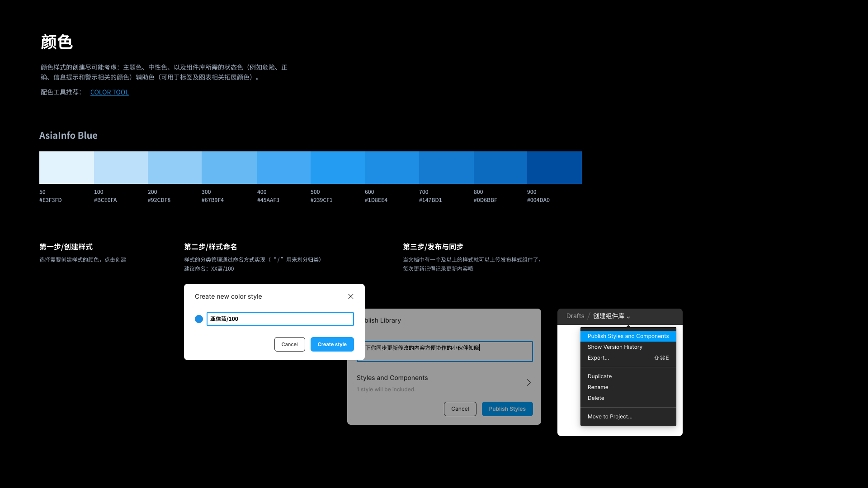Click Rename in the context menu
The height and width of the screenshot is (488, 868).
coord(598,387)
